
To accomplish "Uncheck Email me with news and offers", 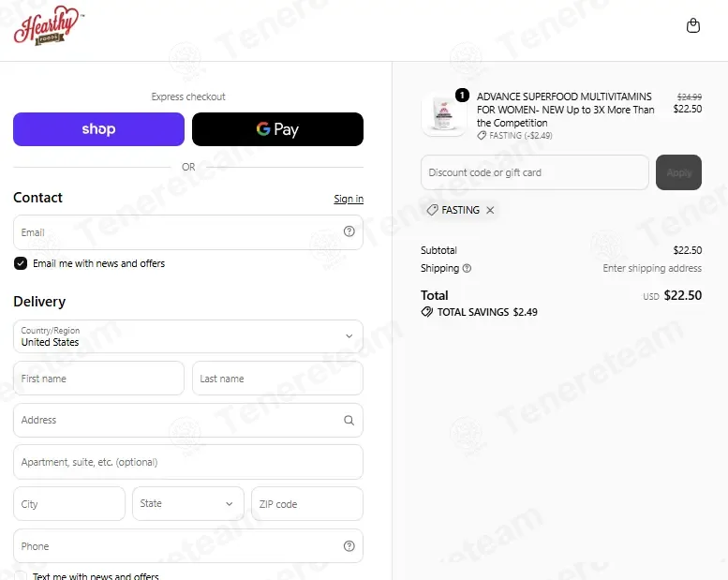I will tap(21, 263).
